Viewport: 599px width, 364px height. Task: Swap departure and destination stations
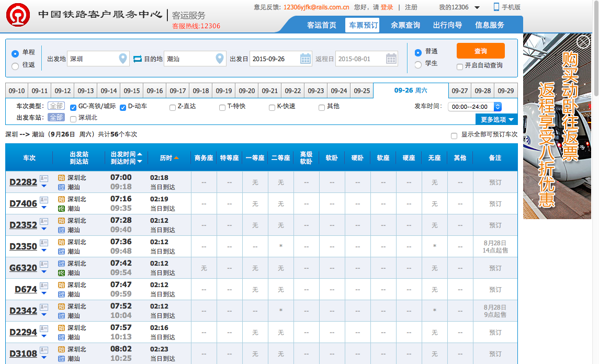coord(138,59)
